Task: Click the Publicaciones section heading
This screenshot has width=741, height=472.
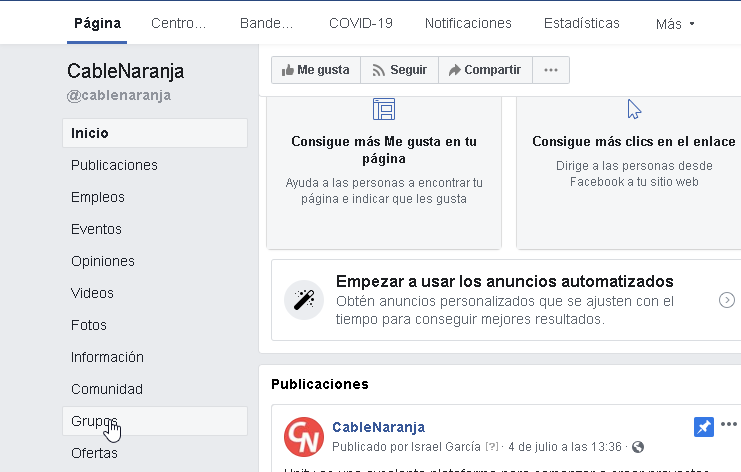Action: coord(320,384)
